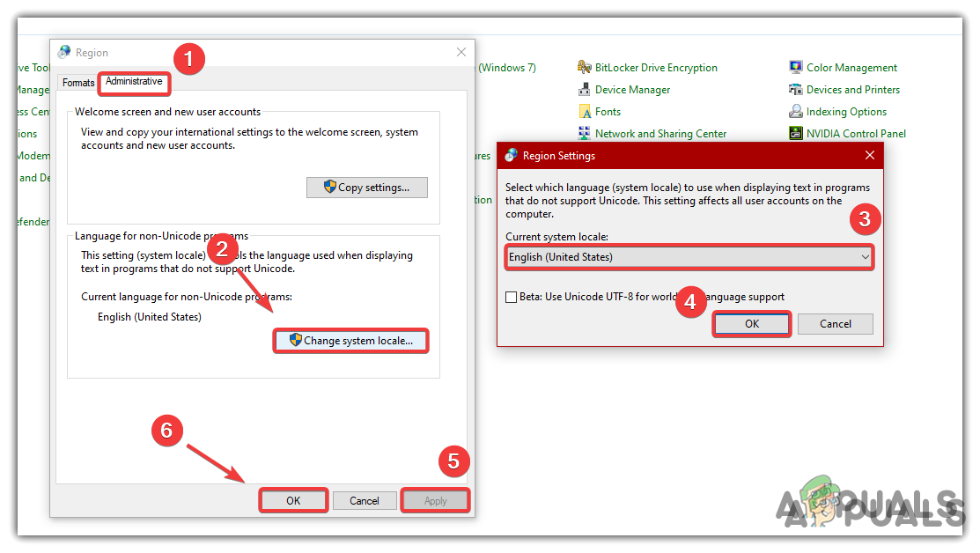
Task: Open the Fonts link
Action: 608,111
